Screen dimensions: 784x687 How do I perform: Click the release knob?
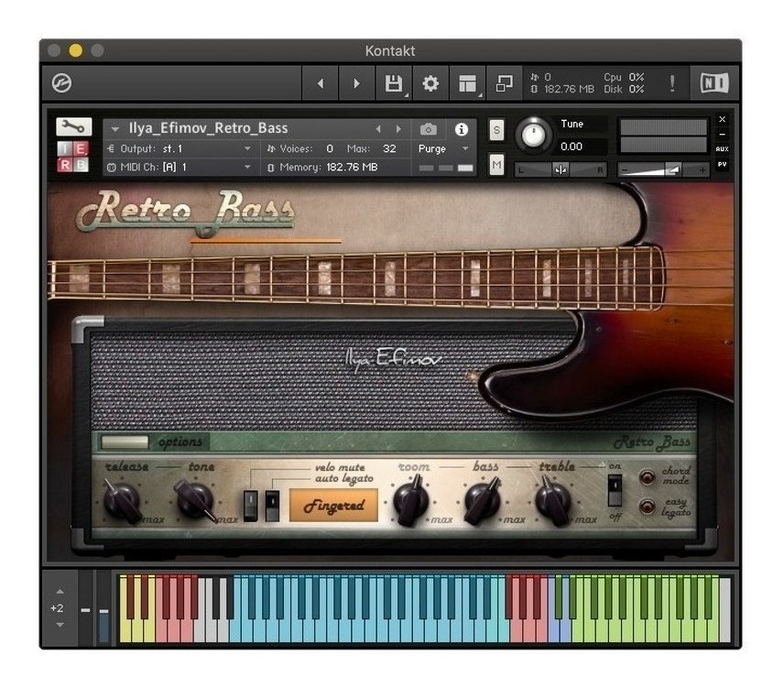pos(123,500)
